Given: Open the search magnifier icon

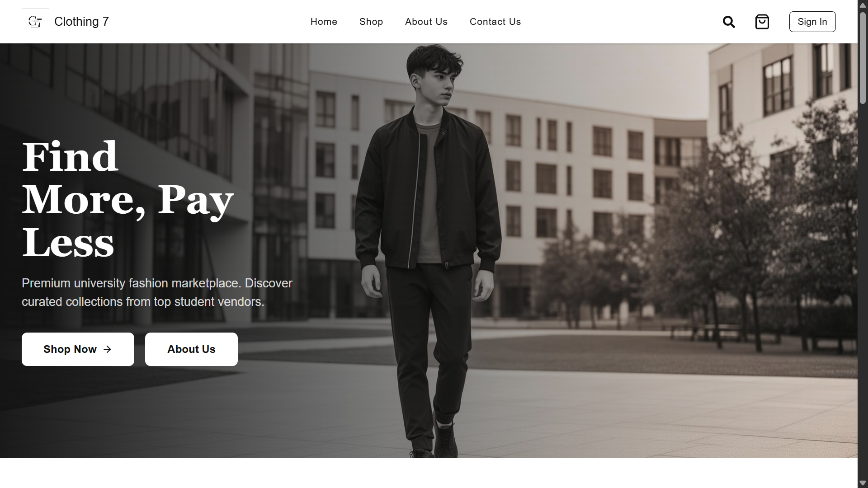Looking at the screenshot, I should (729, 22).
